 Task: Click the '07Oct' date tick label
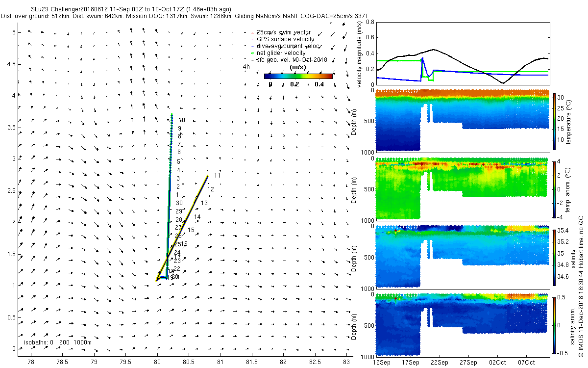click(526, 363)
